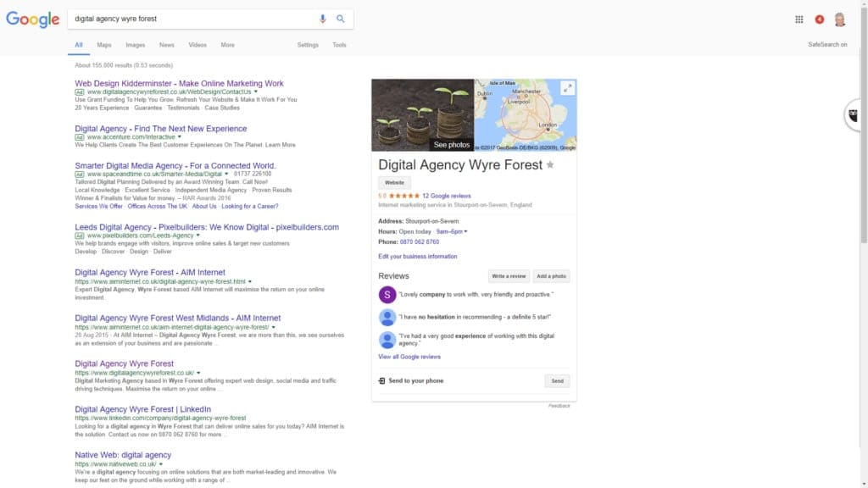Click the Feedback link under business panel
The width and height of the screenshot is (868, 488).
559,406
